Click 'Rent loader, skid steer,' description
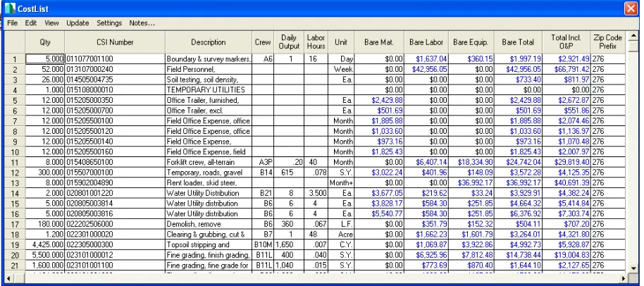This screenshot has width=644, height=286. click(209, 182)
